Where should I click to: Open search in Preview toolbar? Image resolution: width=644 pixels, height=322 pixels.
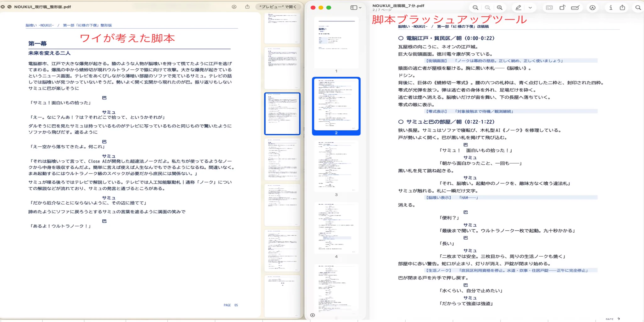click(x=638, y=8)
